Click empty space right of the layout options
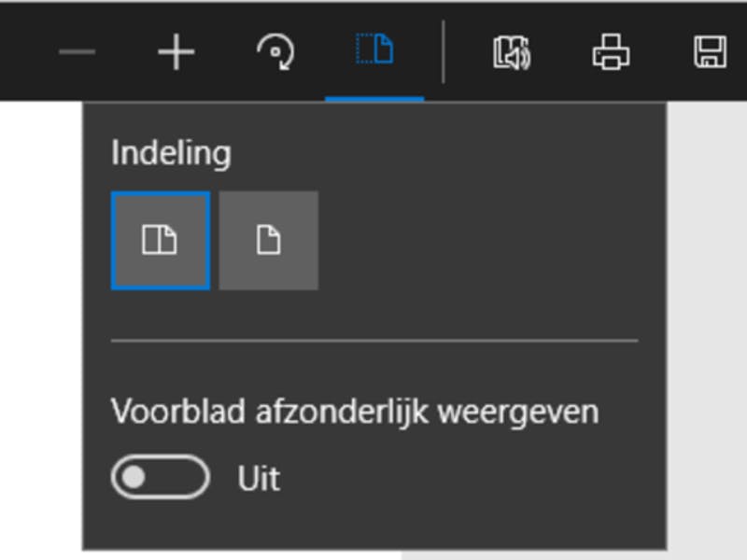The image size is (747, 560). click(486, 241)
